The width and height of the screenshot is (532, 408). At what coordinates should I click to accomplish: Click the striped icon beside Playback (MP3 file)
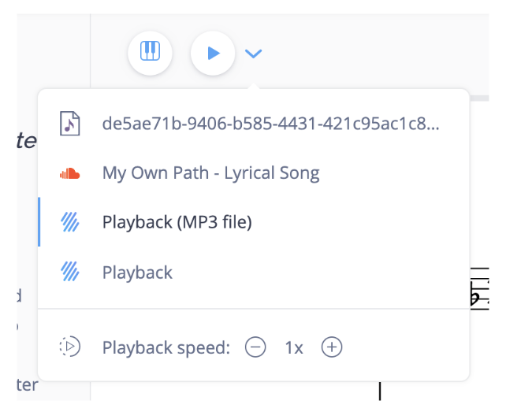[x=70, y=222]
